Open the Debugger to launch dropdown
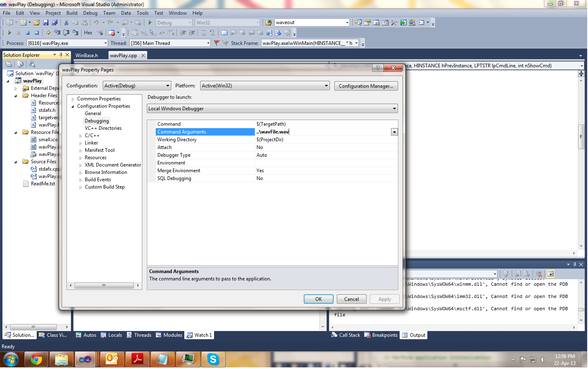The height and width of the screenshot is (369, 588). coord(272,109)
